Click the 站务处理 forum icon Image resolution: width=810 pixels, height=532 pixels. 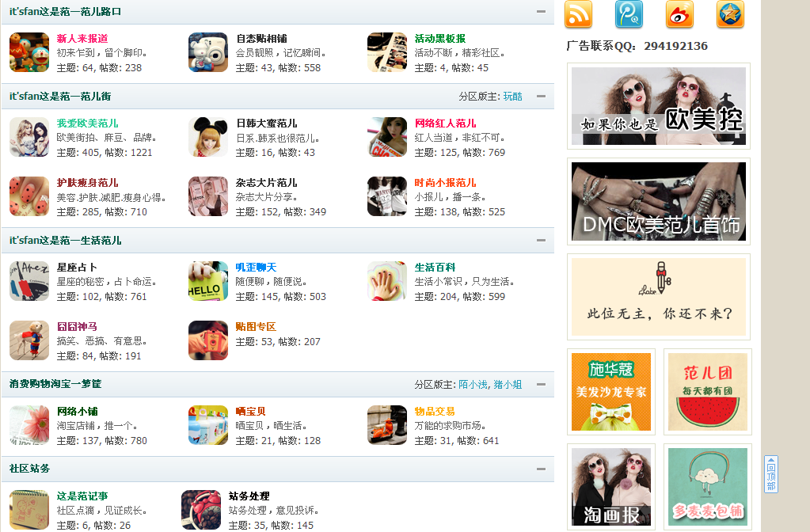(201, 510)
